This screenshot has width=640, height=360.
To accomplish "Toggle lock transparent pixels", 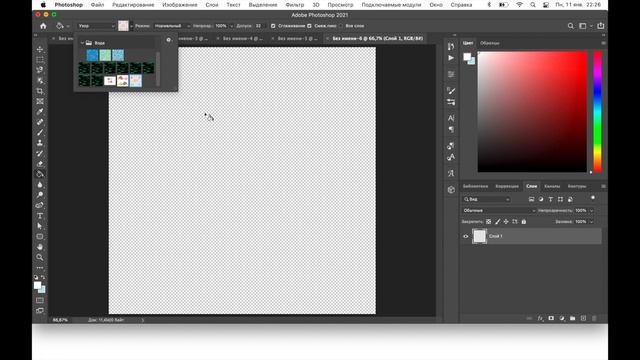I will click(x=489, y=222).
